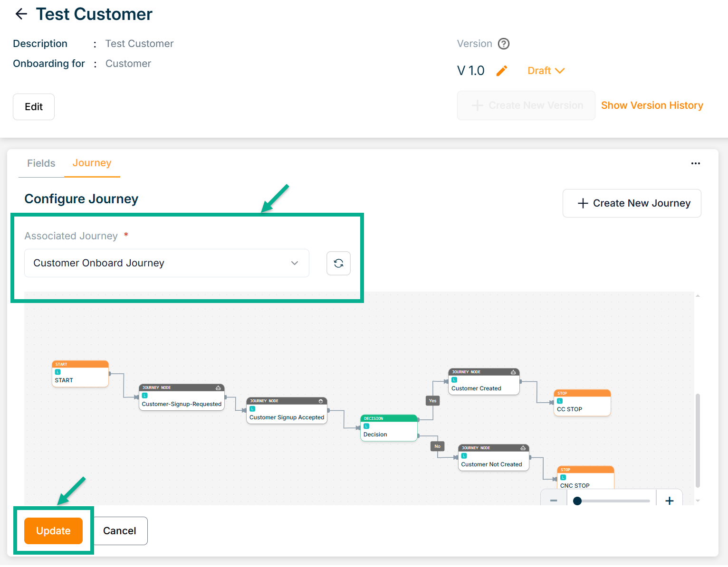Image resolution: width=728 pixels, height=567 pixels.
Task: Click the pencil icon to edit version
Action: (502, 71)
